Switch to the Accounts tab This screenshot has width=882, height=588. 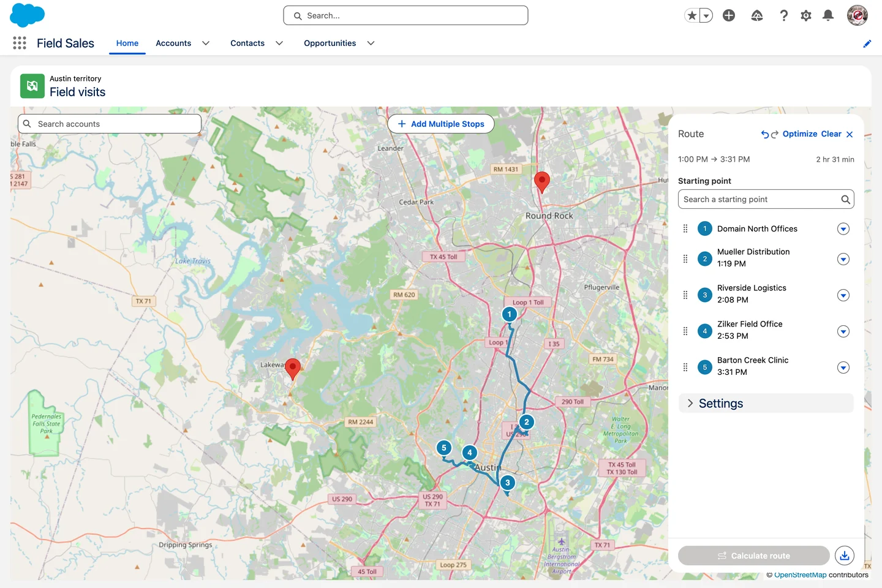click(x=173, y=43)
